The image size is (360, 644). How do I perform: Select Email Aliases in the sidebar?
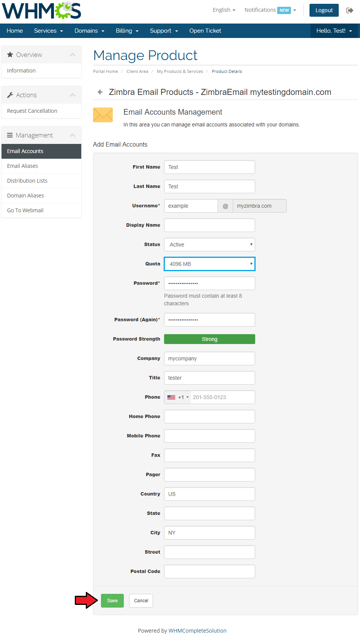point(41,166)
